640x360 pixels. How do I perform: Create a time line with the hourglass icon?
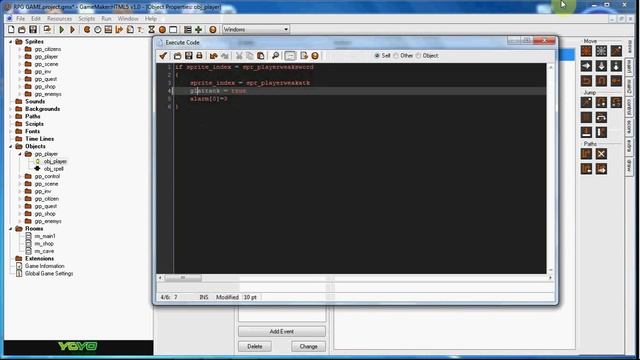pyautogui.click(x=151, y=29)
